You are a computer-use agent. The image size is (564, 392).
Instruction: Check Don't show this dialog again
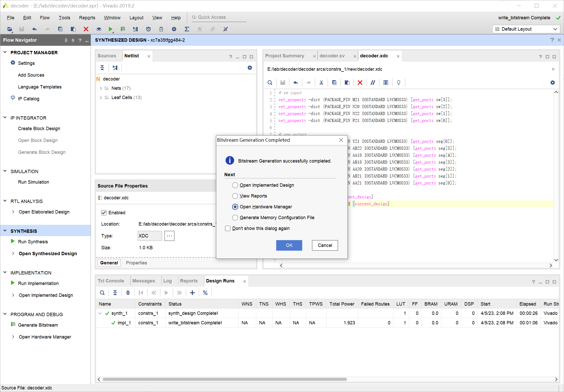[x=228, y=228]
